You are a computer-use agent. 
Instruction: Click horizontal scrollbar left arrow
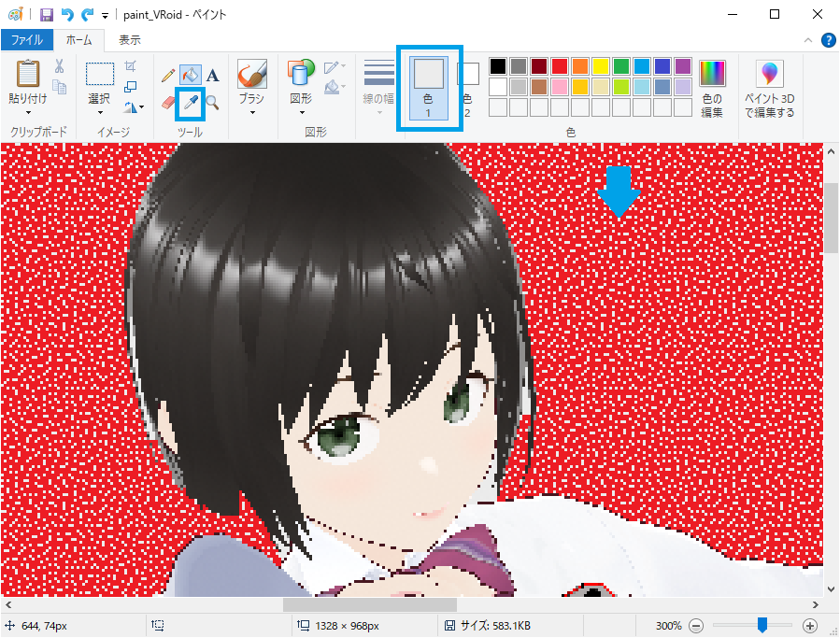(x=8, y=604)
